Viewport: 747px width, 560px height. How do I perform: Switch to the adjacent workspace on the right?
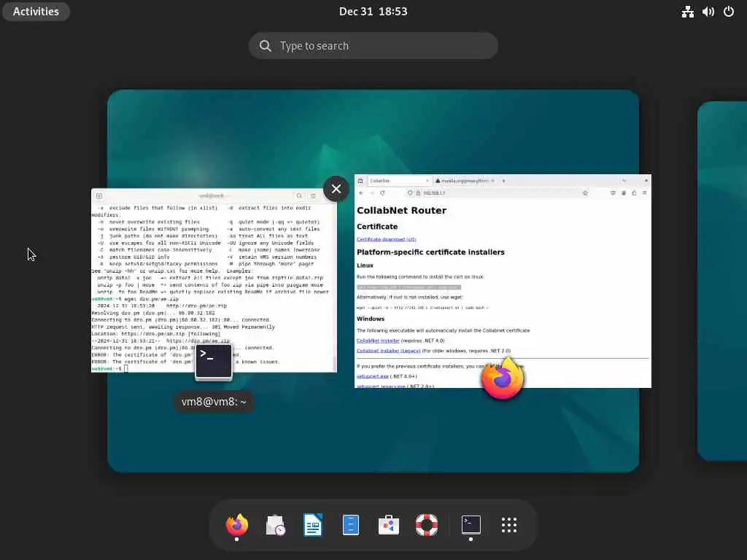(x=722, y=281)
